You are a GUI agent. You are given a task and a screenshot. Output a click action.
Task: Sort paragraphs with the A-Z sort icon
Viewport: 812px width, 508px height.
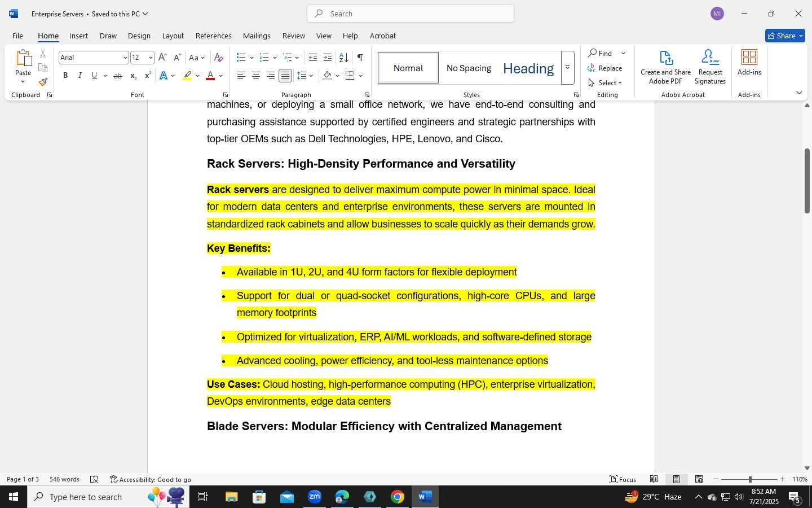click(x=343, y=58)
